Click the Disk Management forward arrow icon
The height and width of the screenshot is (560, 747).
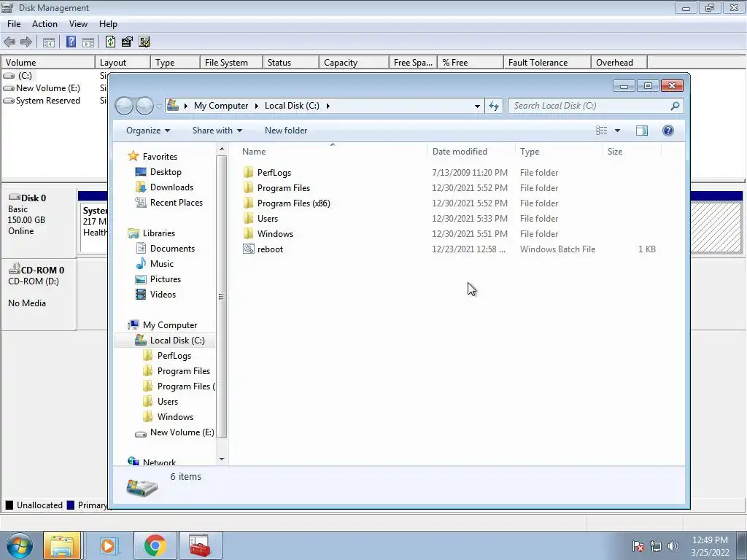tap(26, 42)
